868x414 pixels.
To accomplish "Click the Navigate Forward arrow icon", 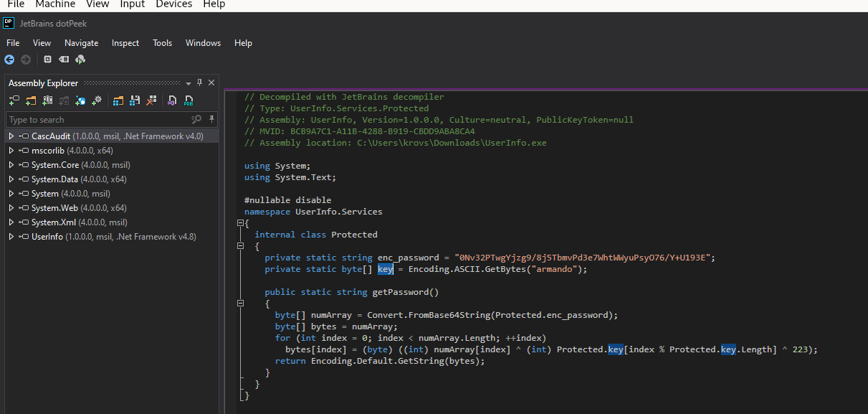I will [x=26, y=60].
